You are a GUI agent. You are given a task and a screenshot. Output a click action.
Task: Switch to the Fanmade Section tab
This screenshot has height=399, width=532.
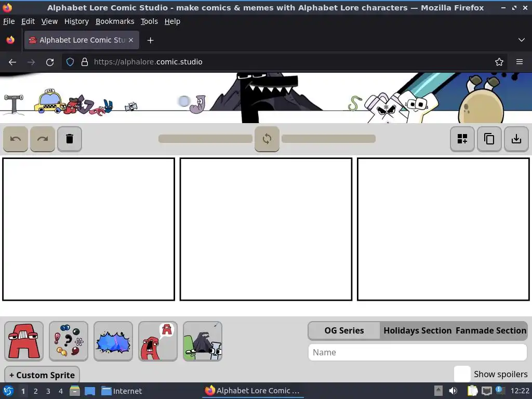pos(491,330)
